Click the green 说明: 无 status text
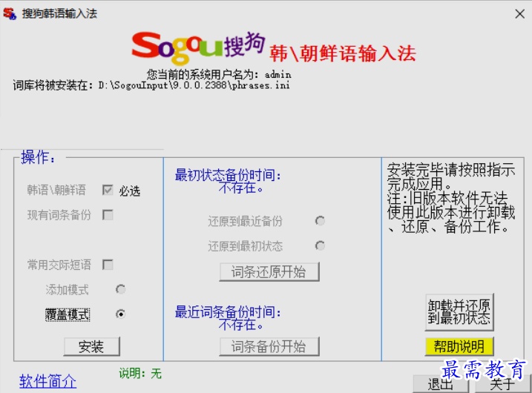Image resolution: width=532 pixels, height=393 pixels. [x=140, y=374]
